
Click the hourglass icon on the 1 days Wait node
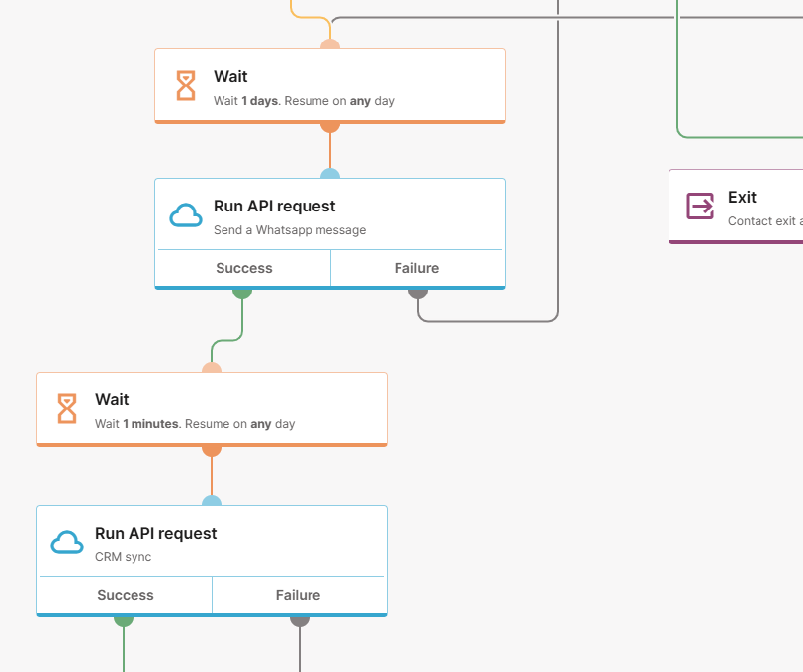tap(186, 86)
